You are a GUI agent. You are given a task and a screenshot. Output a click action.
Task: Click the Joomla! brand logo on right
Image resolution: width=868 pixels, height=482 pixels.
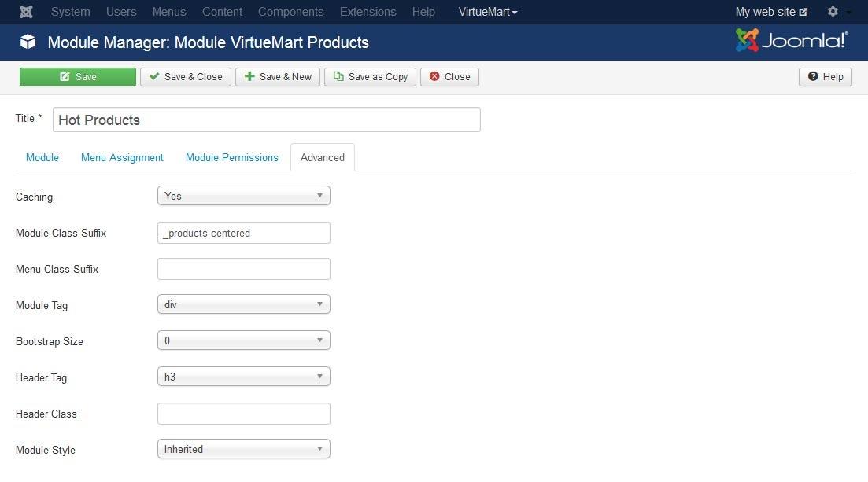(792, 41)
